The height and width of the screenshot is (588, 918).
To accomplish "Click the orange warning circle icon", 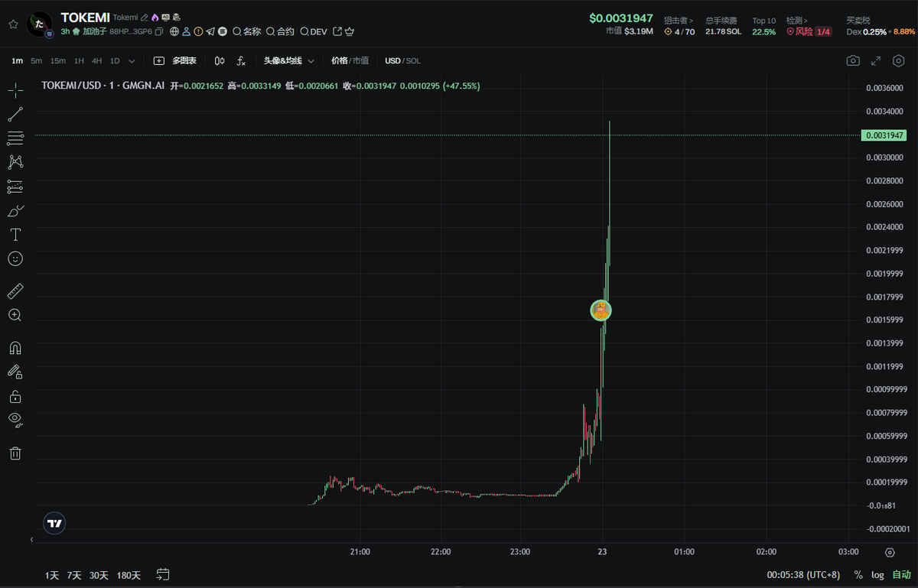I will 198,31.
